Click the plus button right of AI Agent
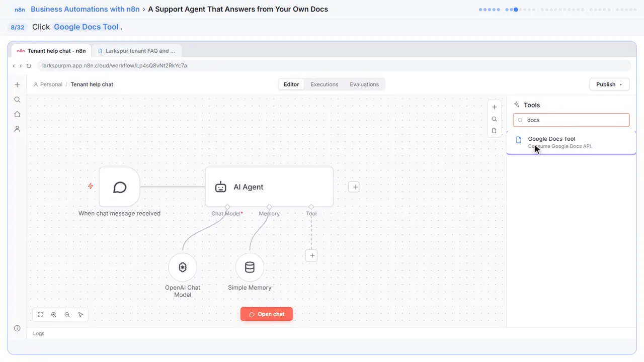The width and height of the screenshot is (644, 362). click(355, 187)
